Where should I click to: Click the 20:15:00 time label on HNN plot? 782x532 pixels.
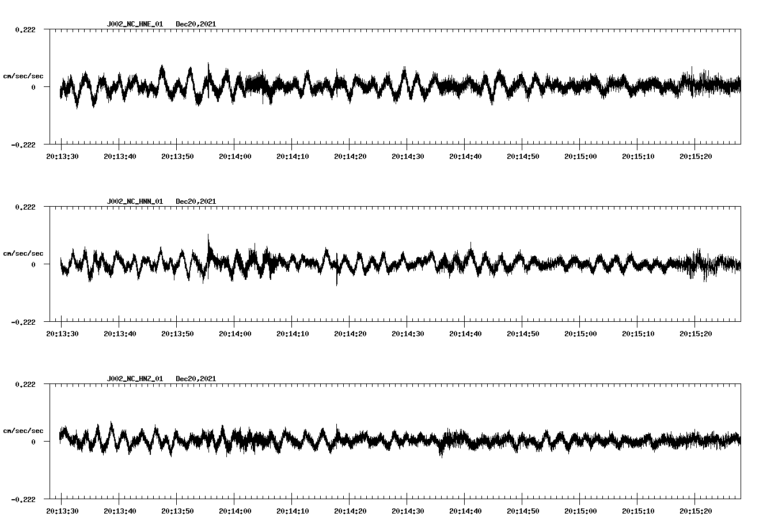(x=580, y=334)
